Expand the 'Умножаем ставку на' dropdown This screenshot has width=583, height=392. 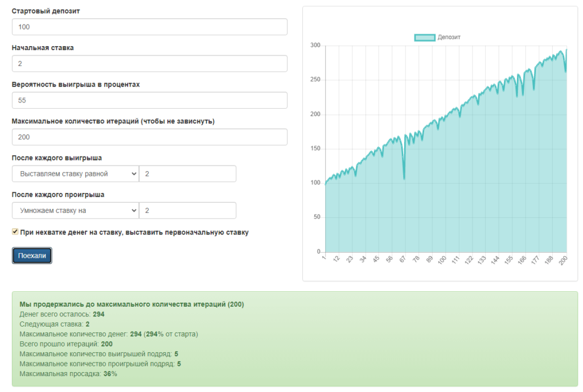(x=75, y=211)
